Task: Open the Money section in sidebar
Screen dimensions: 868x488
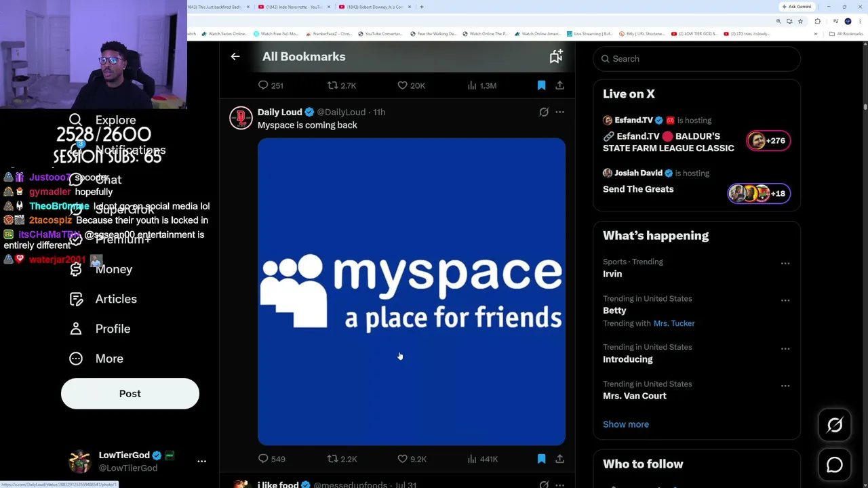Action: pyautogui.click(x=101, y=269)
